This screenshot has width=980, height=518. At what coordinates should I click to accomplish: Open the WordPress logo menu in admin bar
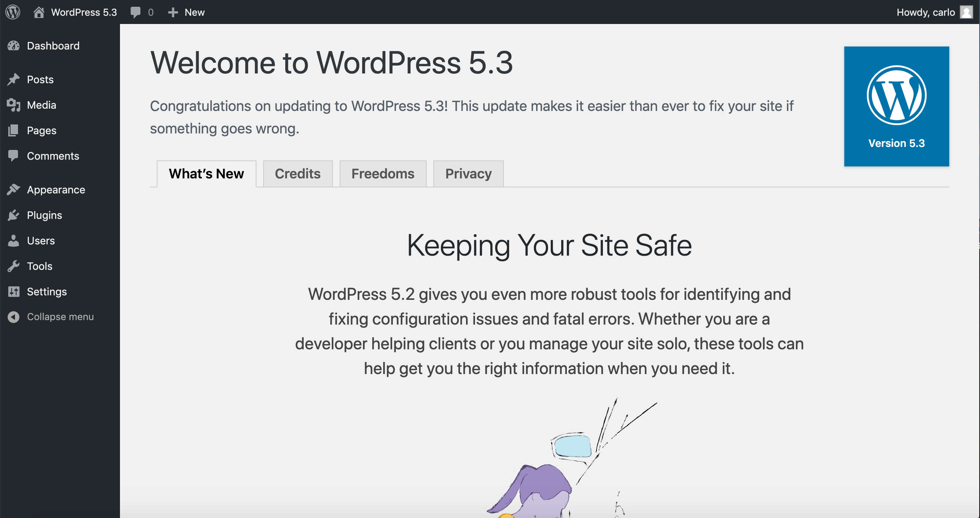point(12,12)
